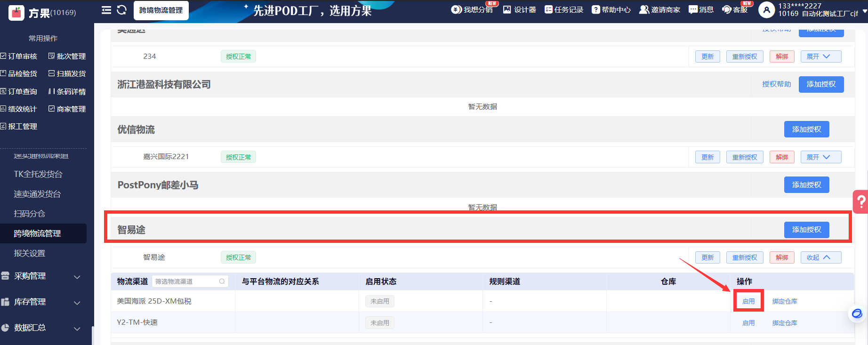868x345 pixels.
Task: Open 任务记录 task records
Action: (x=564, y=9)
